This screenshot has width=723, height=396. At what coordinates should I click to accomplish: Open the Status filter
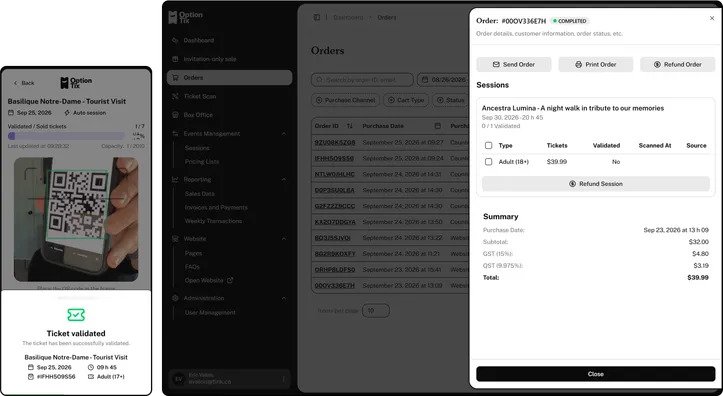450,100
